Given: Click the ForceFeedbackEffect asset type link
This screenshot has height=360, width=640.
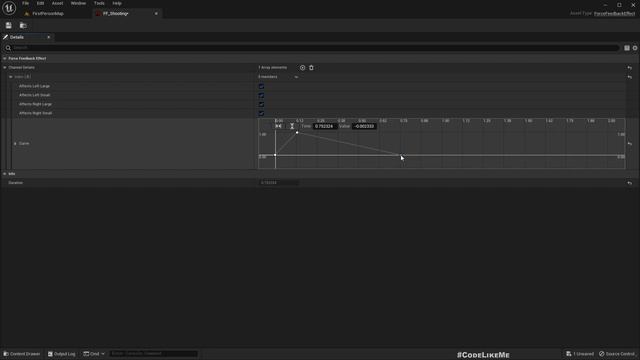Looking at the screenshot, I should point(614,13).
